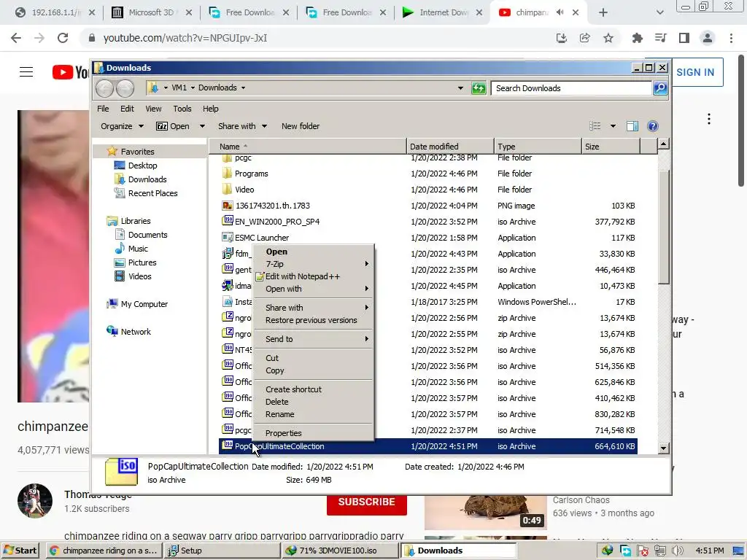
Task: Open Chrome extensions puzzle icon
Action: 637,38
